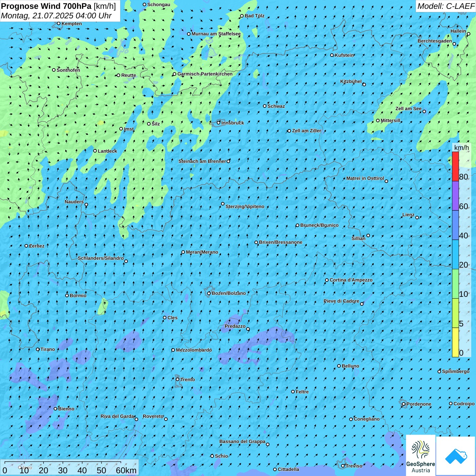Viewport: 476px width, 476px height.
Task: Click the Steinach am Brenner label
Action: pos(202,161)
